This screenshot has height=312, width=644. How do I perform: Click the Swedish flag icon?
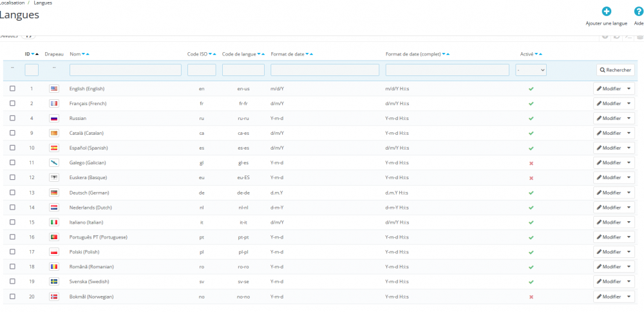[54, 281]
